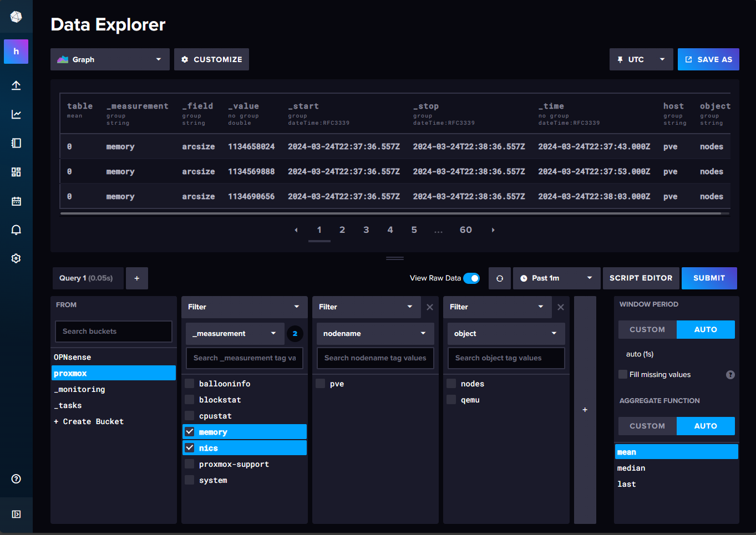The height and width of the screenshot is (535, 756).
Task: Add a new query tab with plus
Action: click(137, 278)
